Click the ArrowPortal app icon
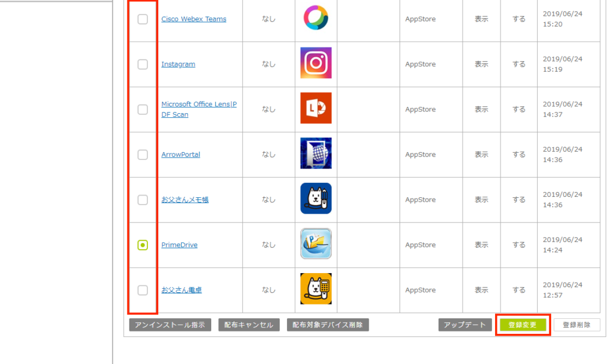This screenshot has width=616, height=364. click(316, 153)
